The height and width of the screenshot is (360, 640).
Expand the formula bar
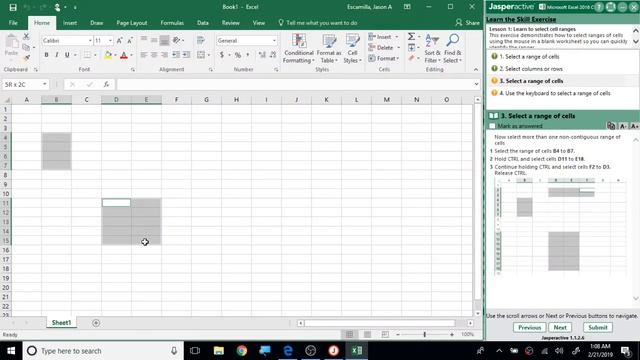[x=476, y=84]
